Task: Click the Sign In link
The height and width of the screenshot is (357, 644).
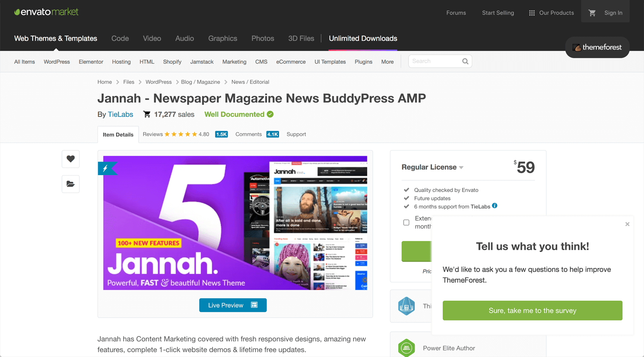Action: click(613, 13)
